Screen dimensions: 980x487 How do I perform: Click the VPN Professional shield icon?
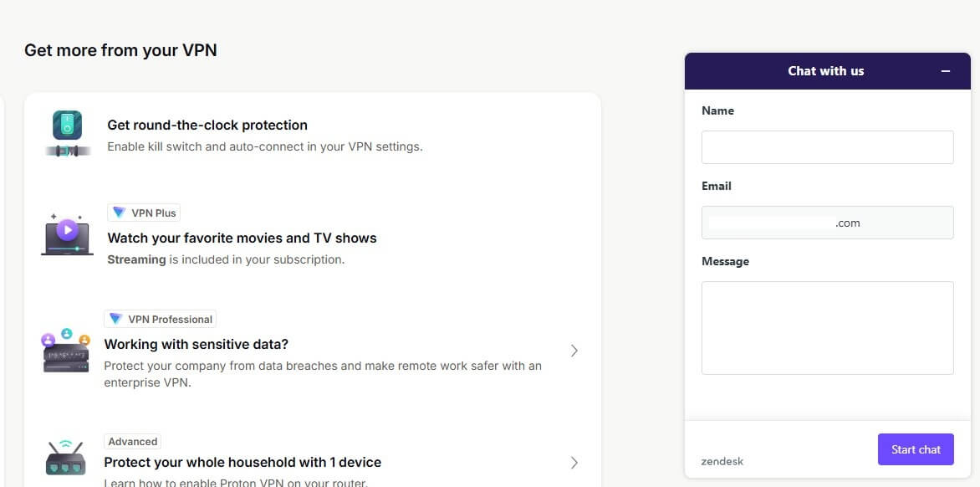click(x=116, y=318)
